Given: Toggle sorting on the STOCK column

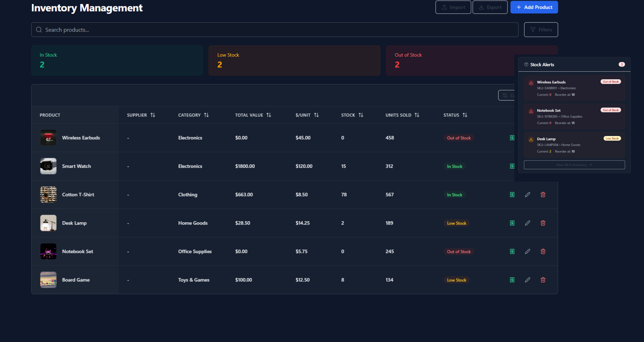Looking at the screenshot, I should [x=361, y=115].
